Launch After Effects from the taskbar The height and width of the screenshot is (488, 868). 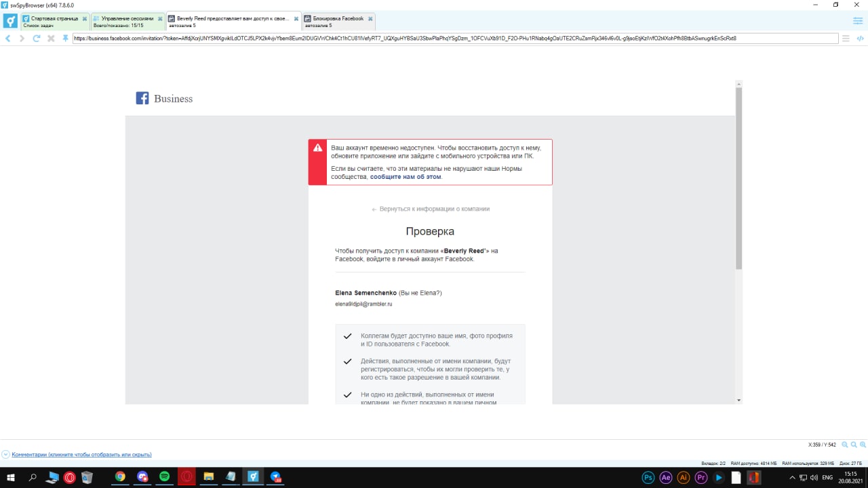coord(666,477)
